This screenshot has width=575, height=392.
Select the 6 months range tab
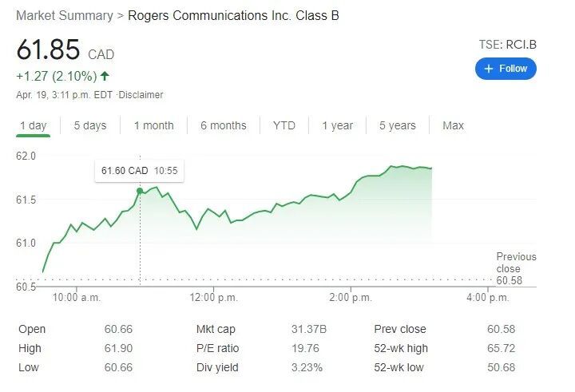click(224, 126)
